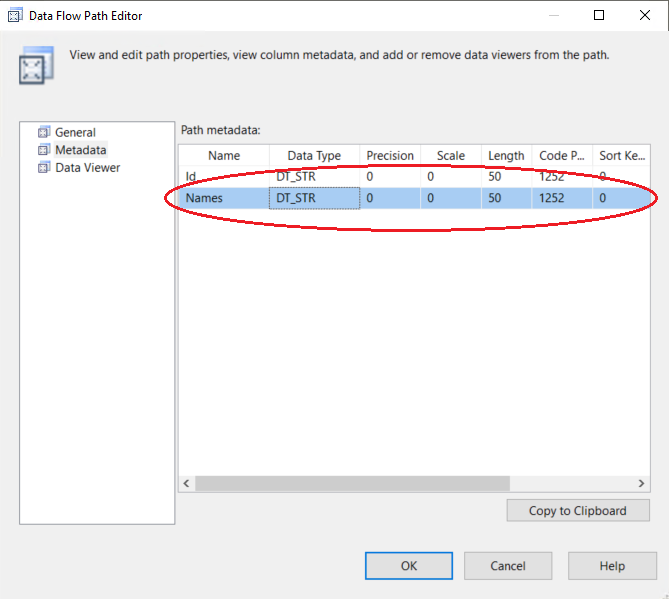
Task: Open Help for the dialog
Action: pyautogui.click(x=612, y=566)
